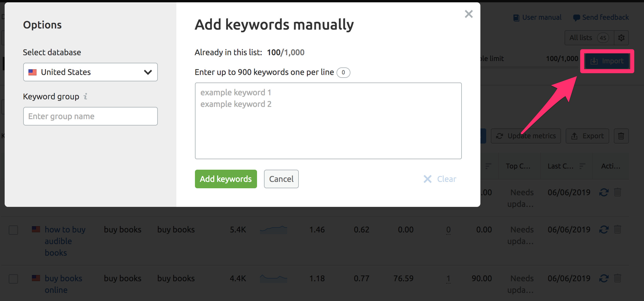This screenshot has height=301, width=644.
Task: Delete the how to buy audible books row
Action: click(618, 230)
